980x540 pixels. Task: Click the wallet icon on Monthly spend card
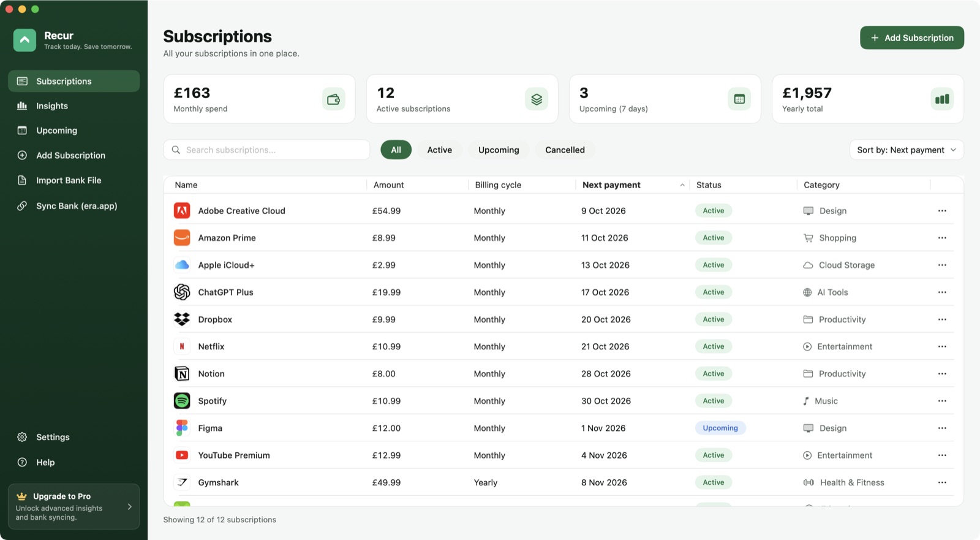pyautogui.click(x=333, y=99)
